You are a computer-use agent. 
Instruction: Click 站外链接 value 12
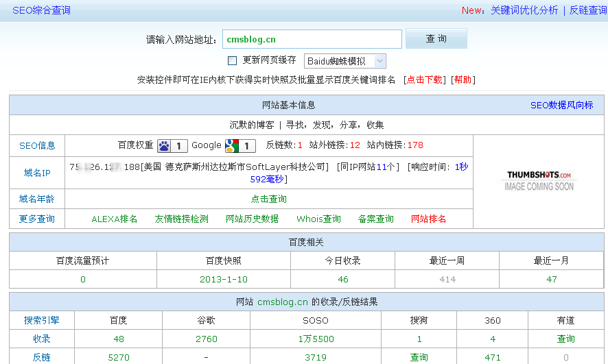pos(355,145)
